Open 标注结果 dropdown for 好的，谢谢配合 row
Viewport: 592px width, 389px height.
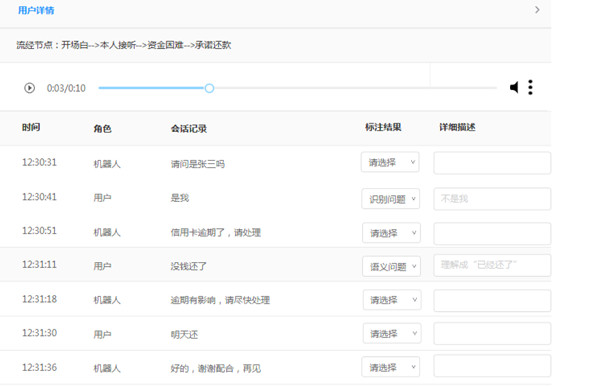point(391,367)
